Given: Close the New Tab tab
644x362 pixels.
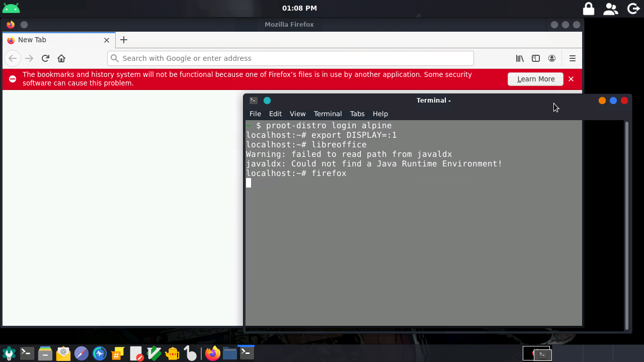Looking at the screenshot, I should click(x=107, y=40).
